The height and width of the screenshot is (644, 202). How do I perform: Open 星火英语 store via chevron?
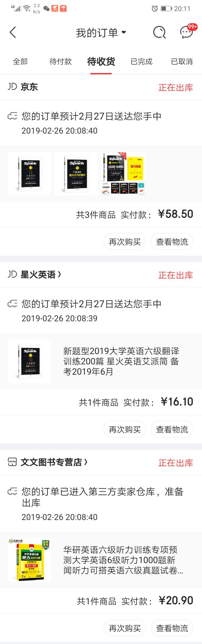[59, 274]
